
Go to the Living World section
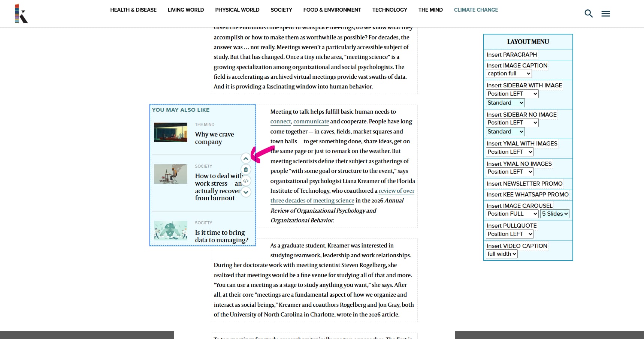pos(186,10)
